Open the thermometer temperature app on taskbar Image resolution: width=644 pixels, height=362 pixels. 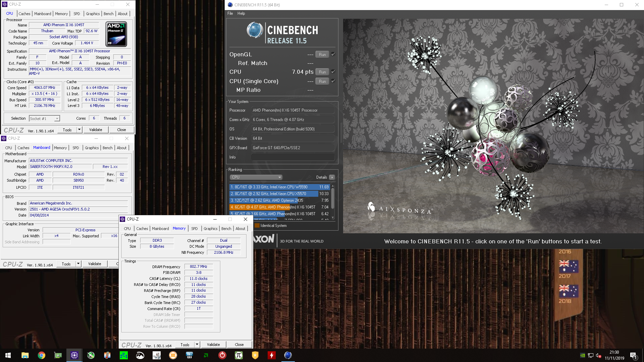pos(107,355)
